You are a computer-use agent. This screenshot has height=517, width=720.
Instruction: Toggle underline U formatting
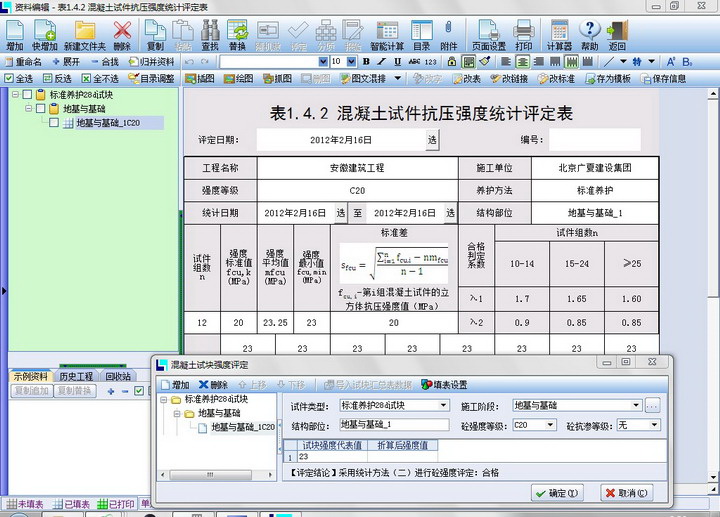(x=398, y=62)
